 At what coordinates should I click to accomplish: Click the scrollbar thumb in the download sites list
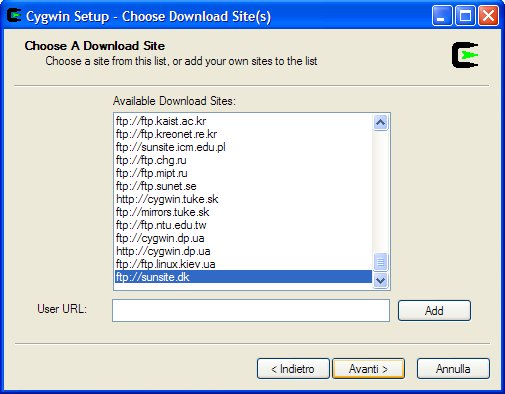(380, 262)
